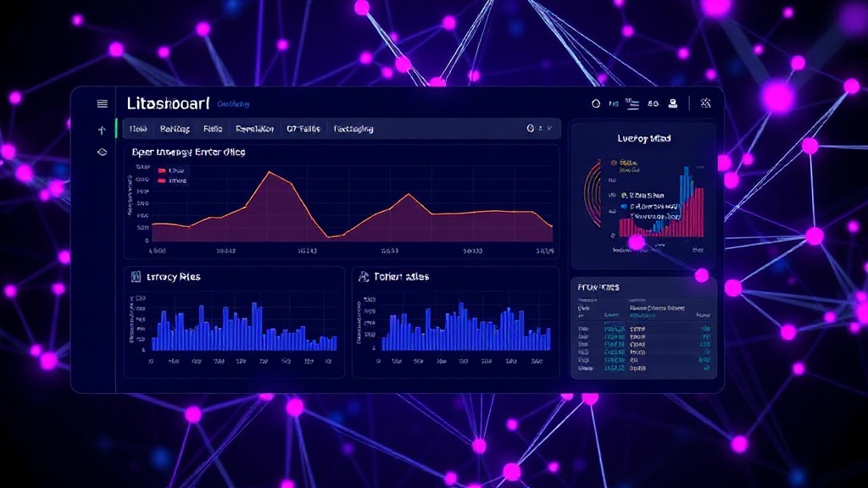Screen dimensions: 868x488
Task: Click the small blue link beside the dashboard title
Action: pos(233,104)
